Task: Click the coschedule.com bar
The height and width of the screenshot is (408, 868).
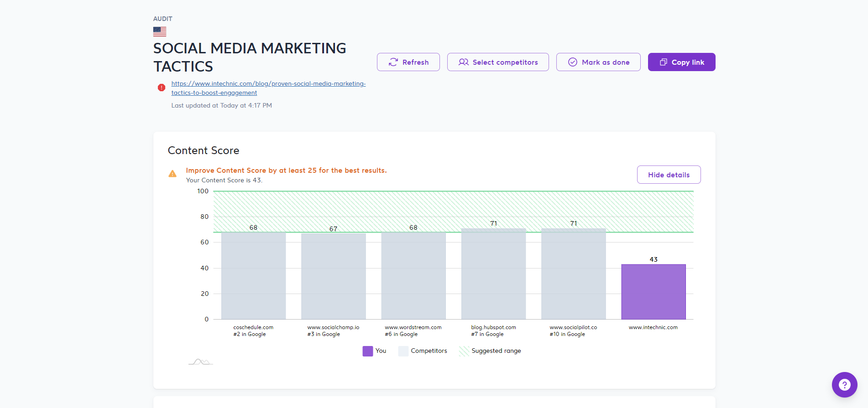Action: click(x=253, y=276)
